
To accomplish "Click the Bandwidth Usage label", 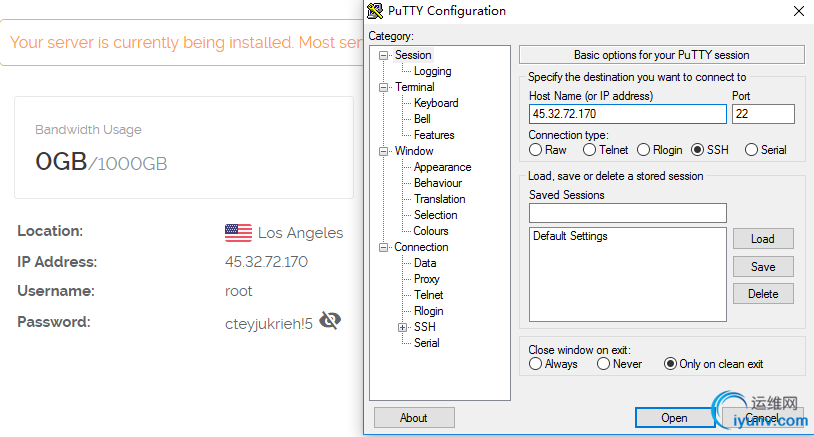I will 88,130.
